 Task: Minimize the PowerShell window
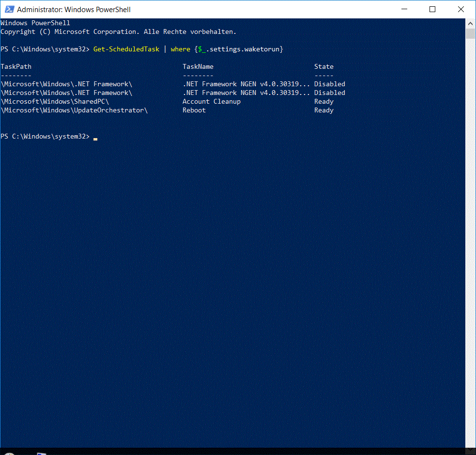click(x=404, y=9)
